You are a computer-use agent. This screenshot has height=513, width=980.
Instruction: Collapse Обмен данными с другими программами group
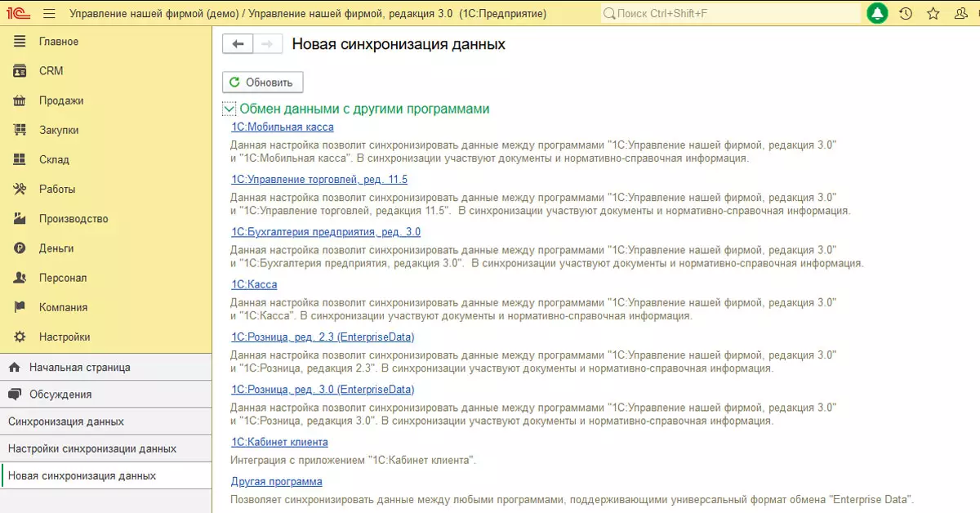tap(229, 109)
